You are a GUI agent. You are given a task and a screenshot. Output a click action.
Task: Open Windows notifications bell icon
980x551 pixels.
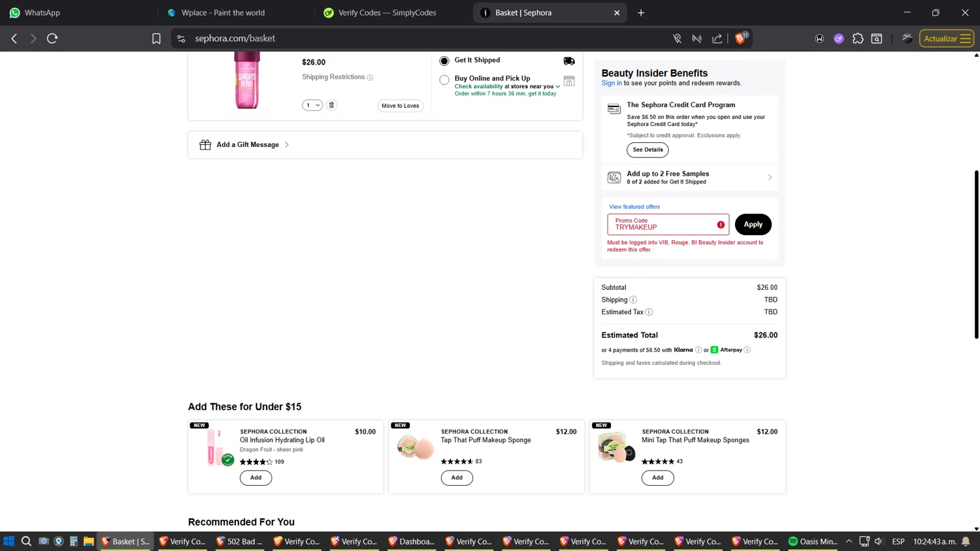[x=966, y=541]
